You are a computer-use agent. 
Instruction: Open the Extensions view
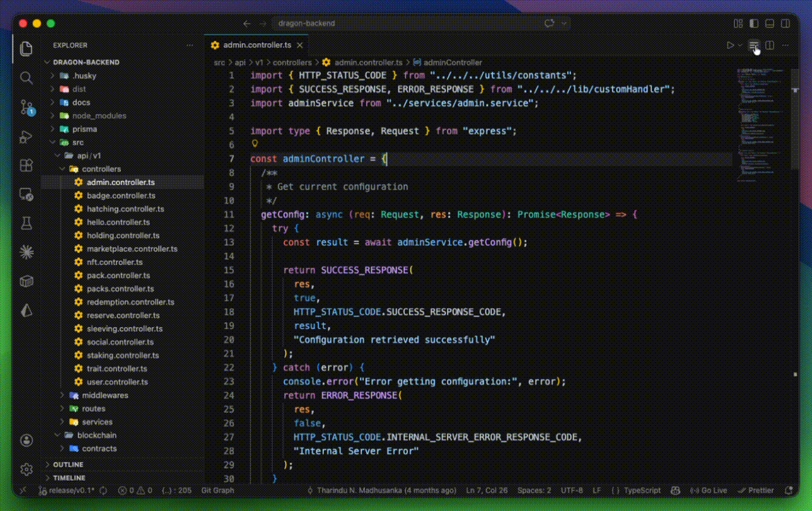[26, 166]
